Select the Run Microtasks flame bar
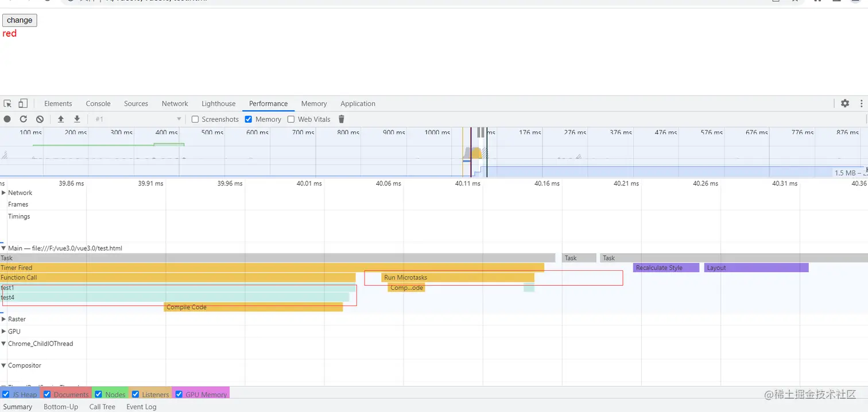868x412 pixels. [458, 278]
